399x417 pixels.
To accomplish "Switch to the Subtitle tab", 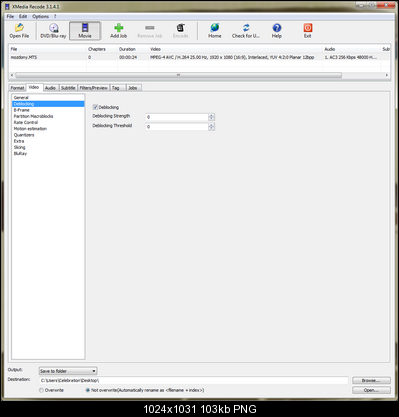I will (68, 88).
